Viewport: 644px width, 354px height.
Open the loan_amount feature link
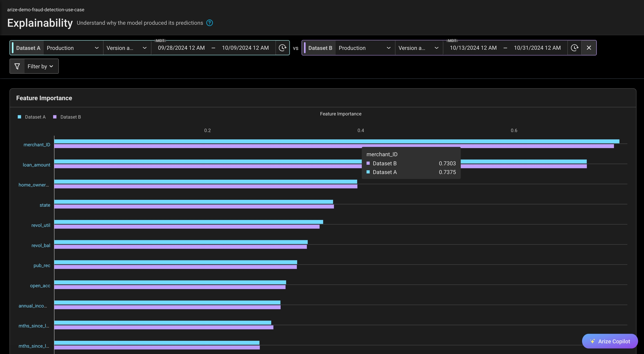coord(36,165)
